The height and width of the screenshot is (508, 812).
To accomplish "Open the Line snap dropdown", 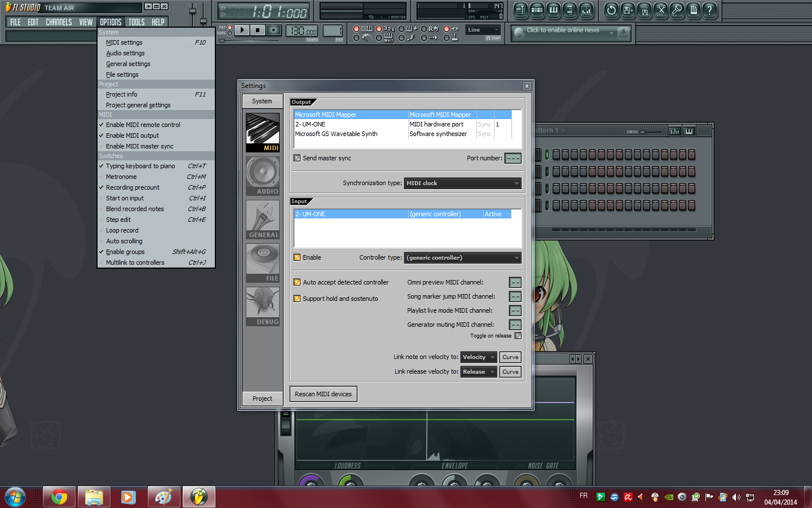I will click(x=483, y=30).
